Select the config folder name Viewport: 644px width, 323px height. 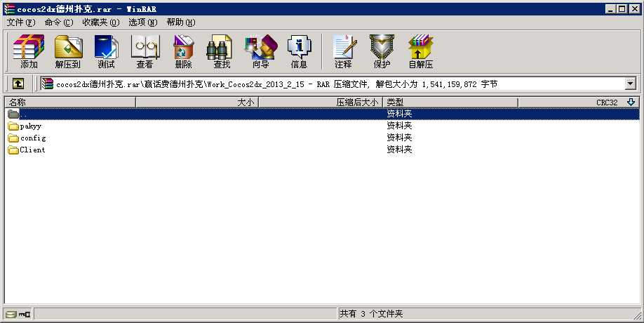click(x=33, y=138)
